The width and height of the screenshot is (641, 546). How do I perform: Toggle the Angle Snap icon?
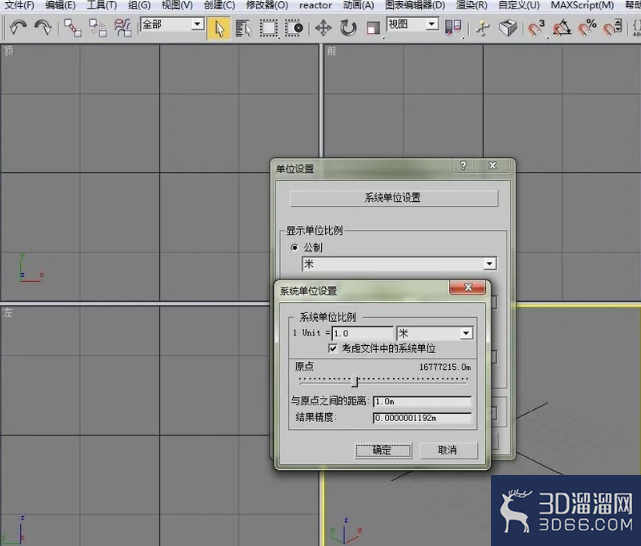(562, 28)
